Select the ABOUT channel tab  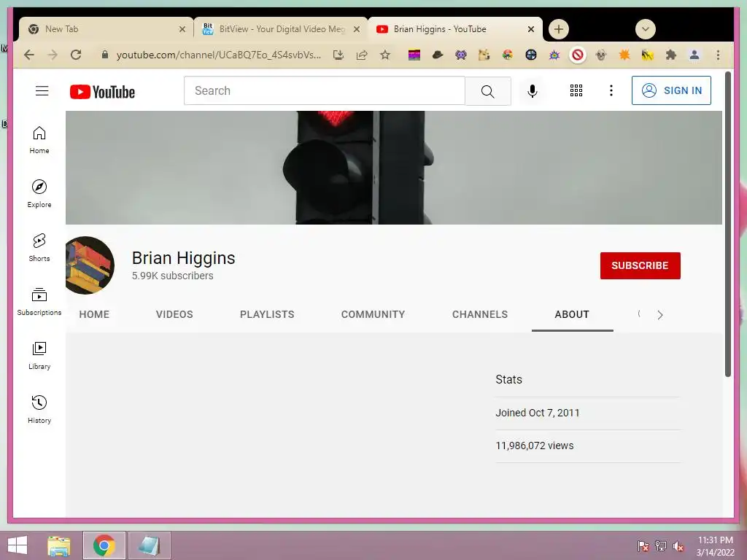tap(572, 314)
